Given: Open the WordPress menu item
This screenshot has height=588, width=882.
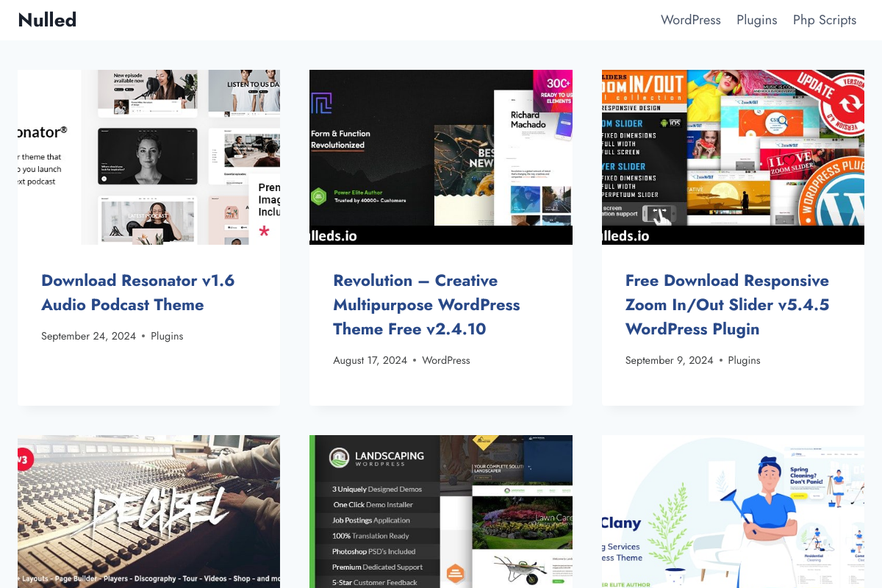Looking at the screenshot, I should [691, 20].
